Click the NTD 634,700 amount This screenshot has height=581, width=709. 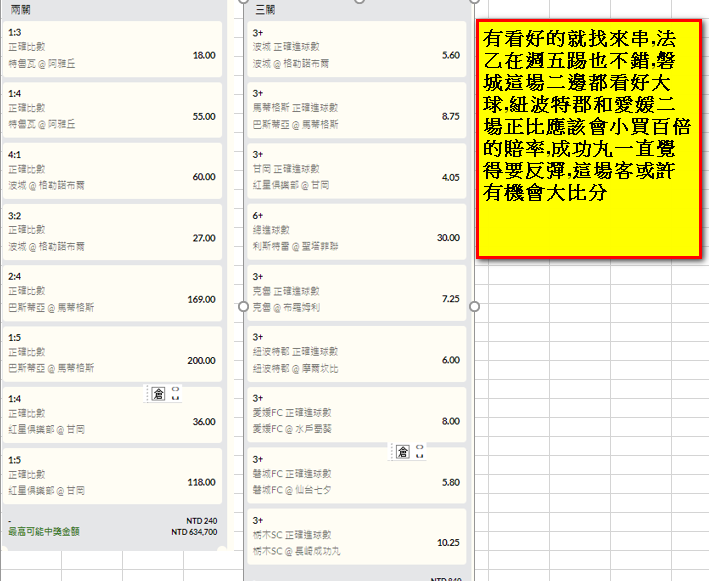pos(194,532)
